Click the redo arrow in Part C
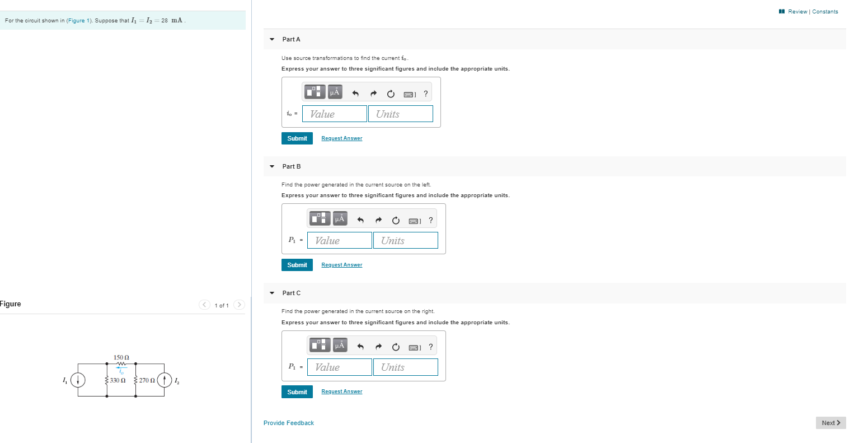 point(378,347)
